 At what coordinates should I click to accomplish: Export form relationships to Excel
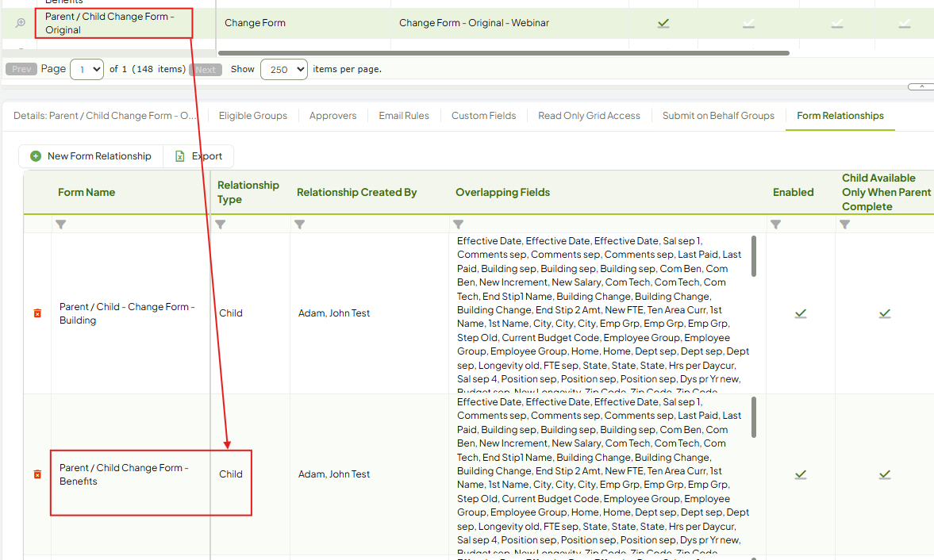click(x=198, y=156)
